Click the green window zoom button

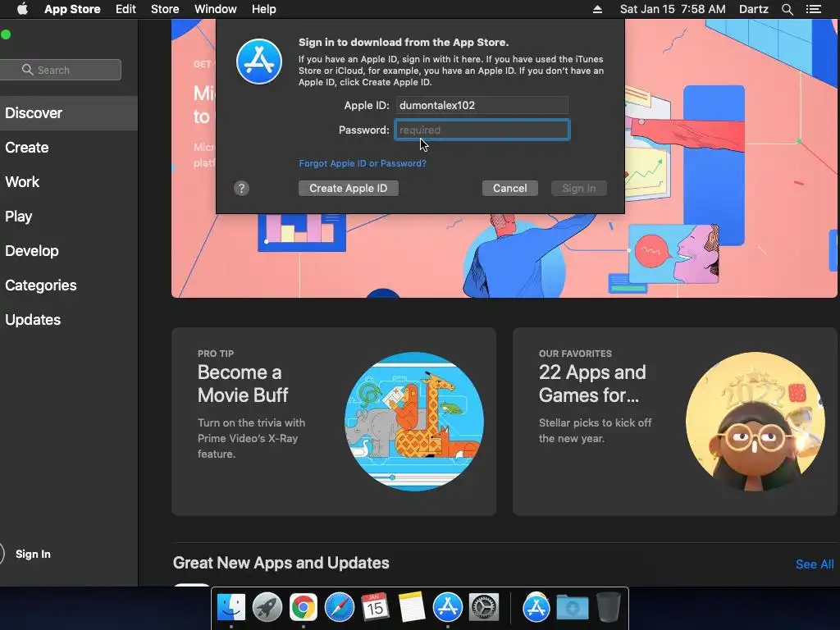[6, 34]
